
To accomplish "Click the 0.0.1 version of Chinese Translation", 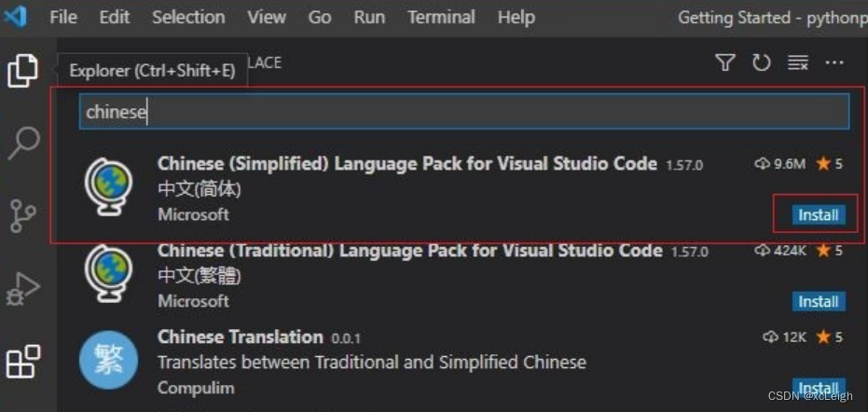I will pos(346,337).
